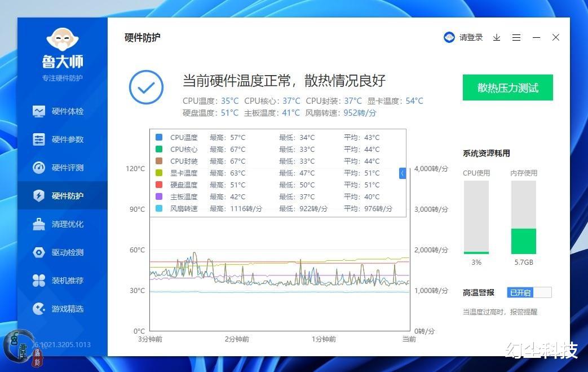The width and height of the screenshot is (588, 372).
Task: Toggle 显卡温度 yellow-green legend swatch
Action: (159, 173)
